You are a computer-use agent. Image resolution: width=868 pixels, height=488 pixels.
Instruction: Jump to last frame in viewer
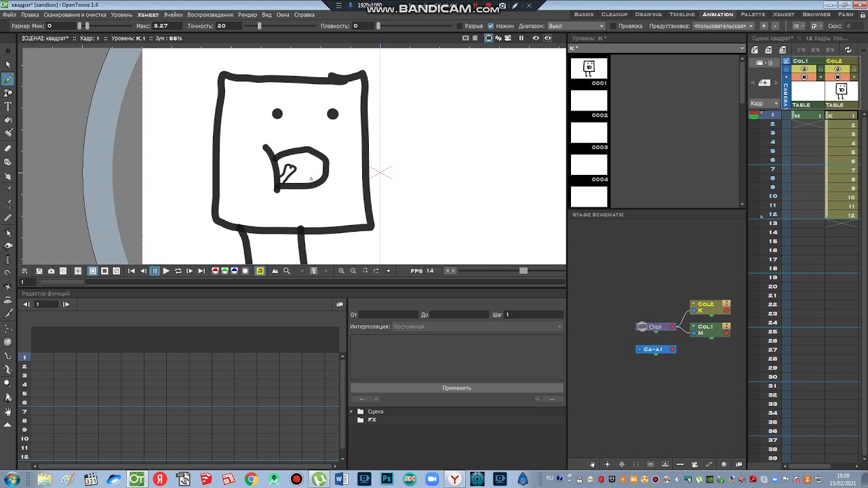pos(201,270)
